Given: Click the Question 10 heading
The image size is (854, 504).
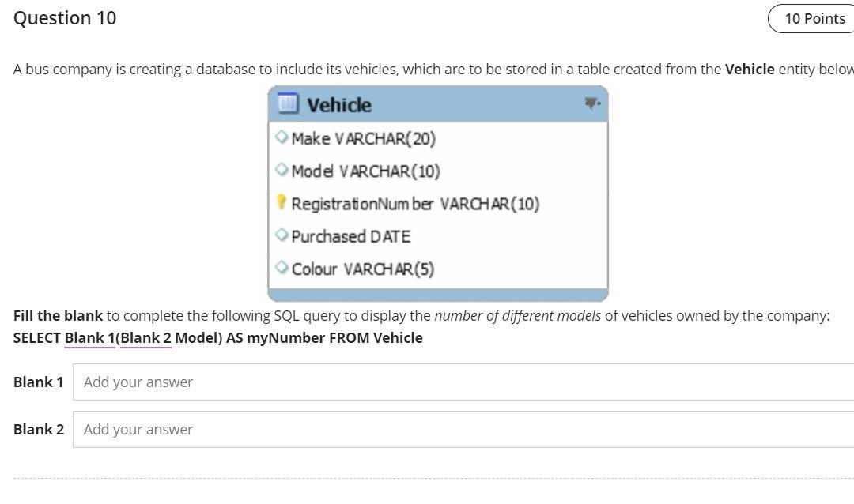Looking at the screenshot, I should pos(65,17).
